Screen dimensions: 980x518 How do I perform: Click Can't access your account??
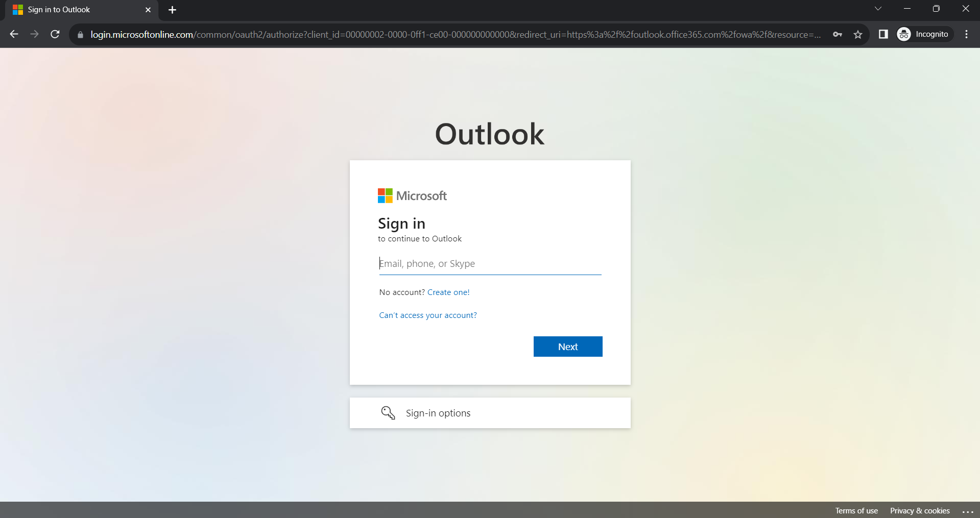[x=427, y=315]
